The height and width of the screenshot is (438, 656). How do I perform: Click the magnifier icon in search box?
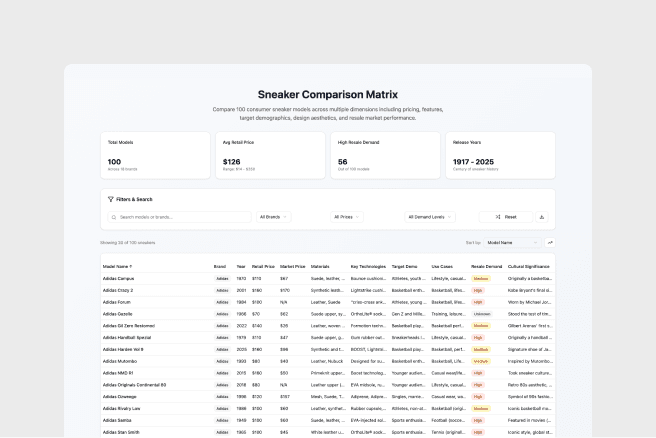(114, 217)
